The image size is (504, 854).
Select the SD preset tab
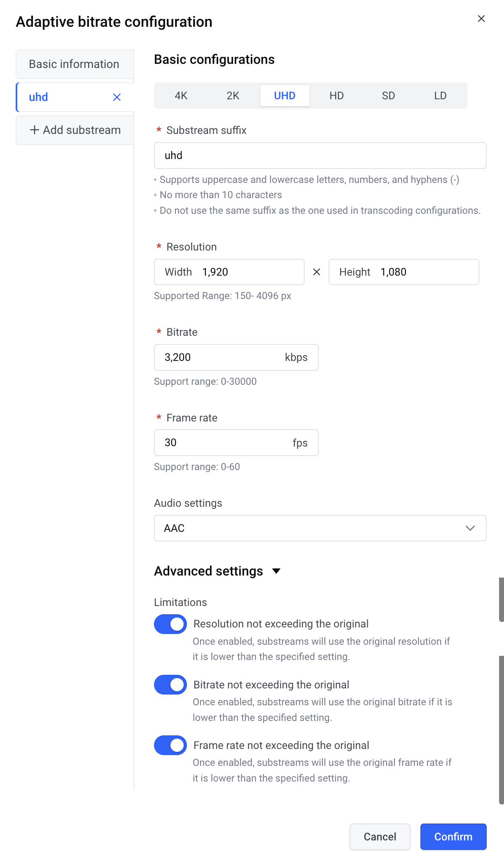pyautogui.click(x=388, y=96)
